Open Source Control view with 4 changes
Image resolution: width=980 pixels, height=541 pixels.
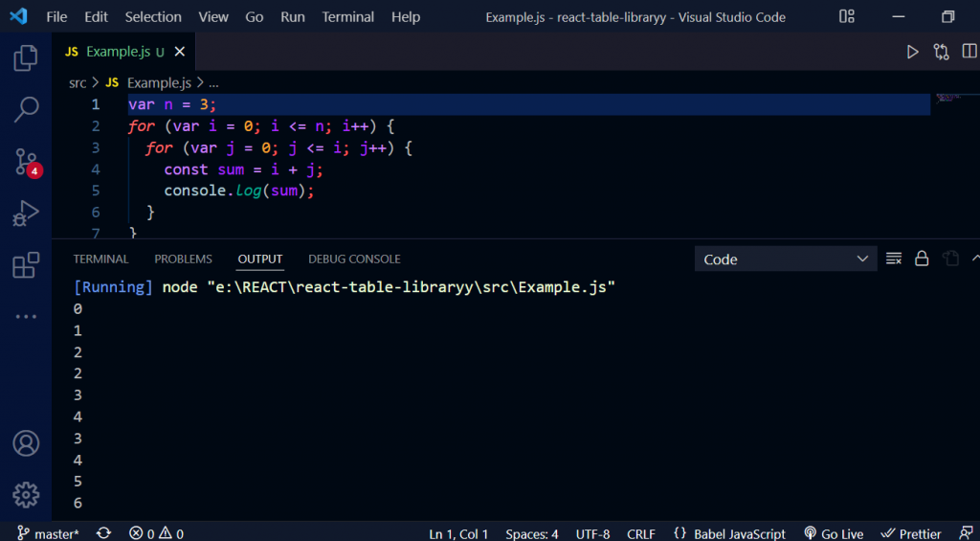click(26, 162)
